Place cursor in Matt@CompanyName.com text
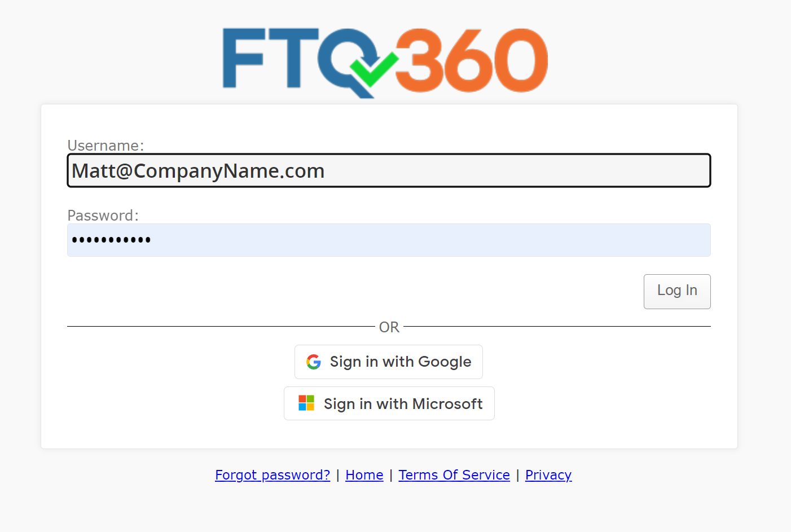Viewport: 791px width, 532px height. coord(198,171)
